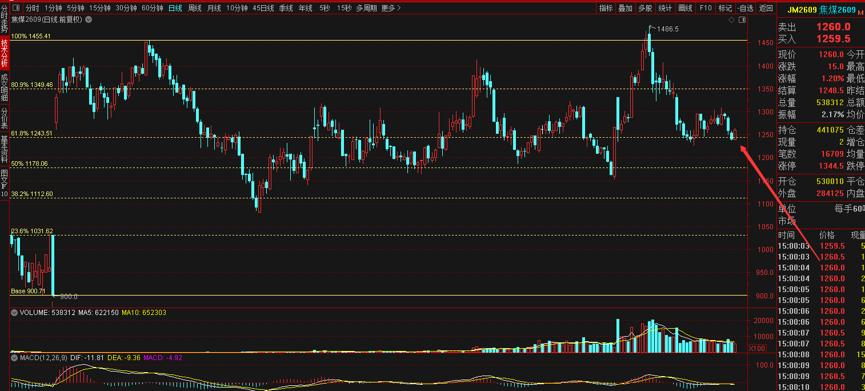Toggle -自选 watchlist membership

(x=745, y=8)
